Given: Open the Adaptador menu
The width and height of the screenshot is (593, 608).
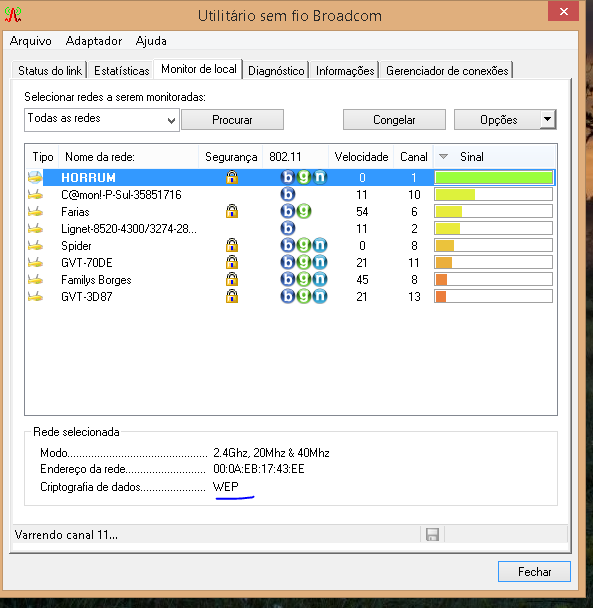Looking at the screenshot, I should pyautogui.click(x=94, y=41).
